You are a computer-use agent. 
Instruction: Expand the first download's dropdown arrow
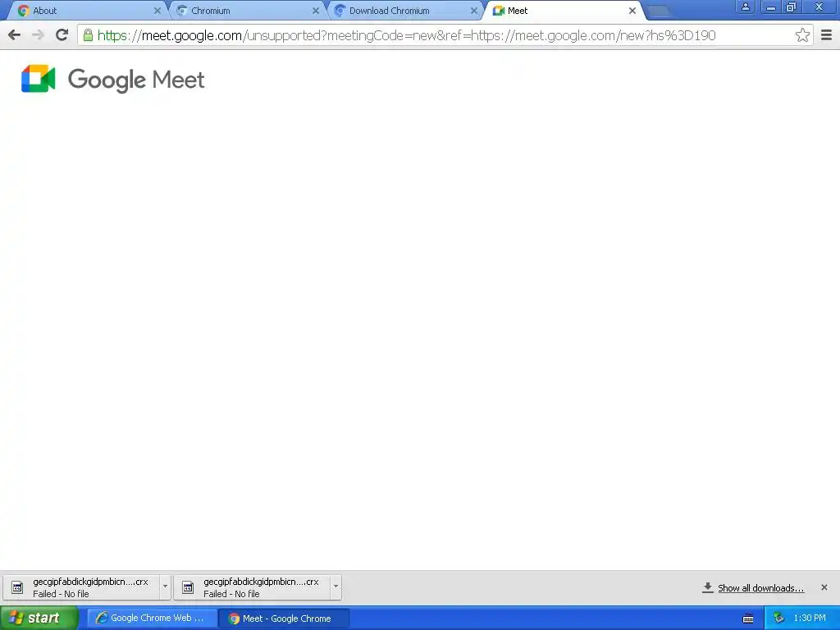pos(165,587)
